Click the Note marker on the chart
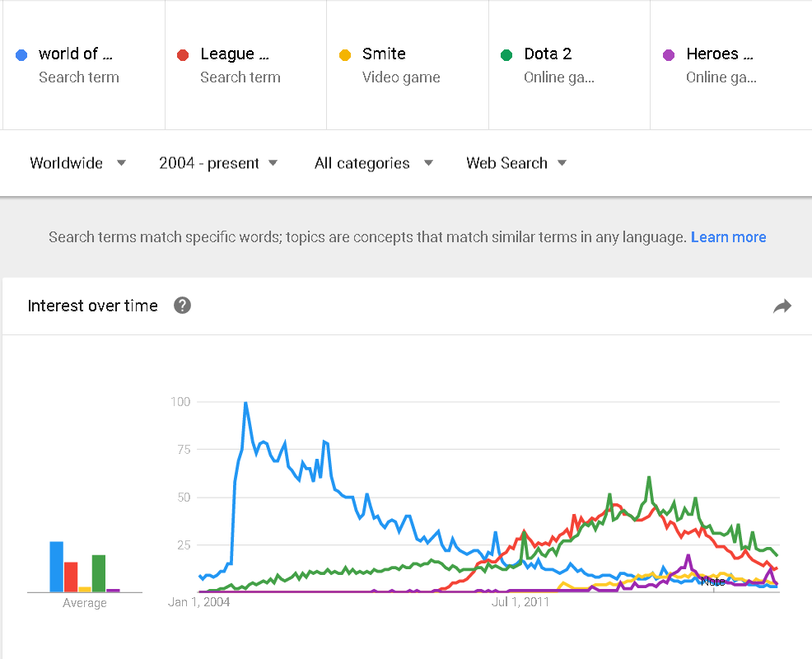 [713, 582]
